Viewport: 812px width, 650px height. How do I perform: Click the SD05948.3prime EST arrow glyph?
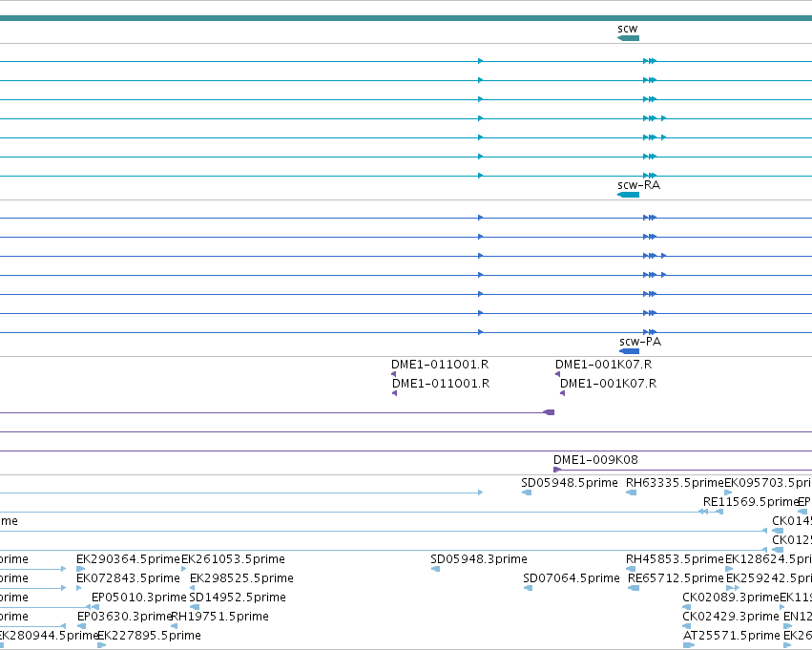pyautogui.click(x=435, y=569)
